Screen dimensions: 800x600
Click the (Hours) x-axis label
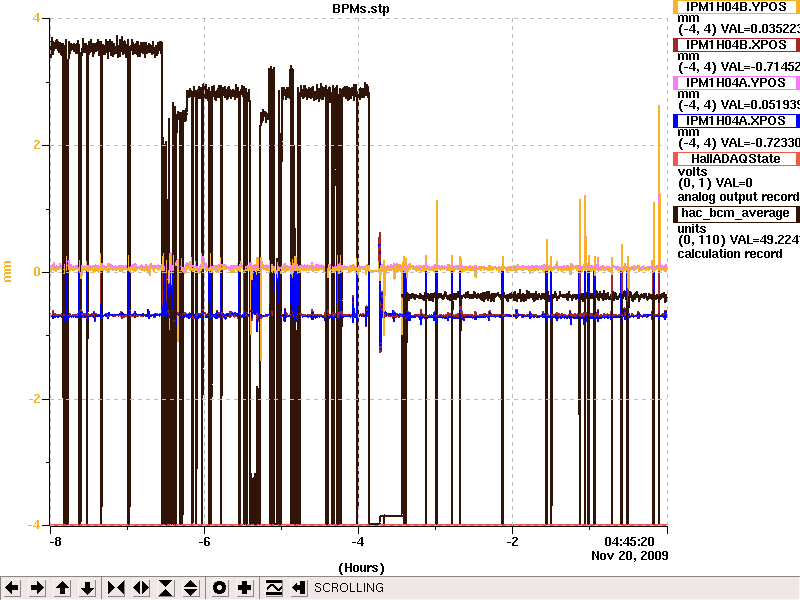point(361,568)
